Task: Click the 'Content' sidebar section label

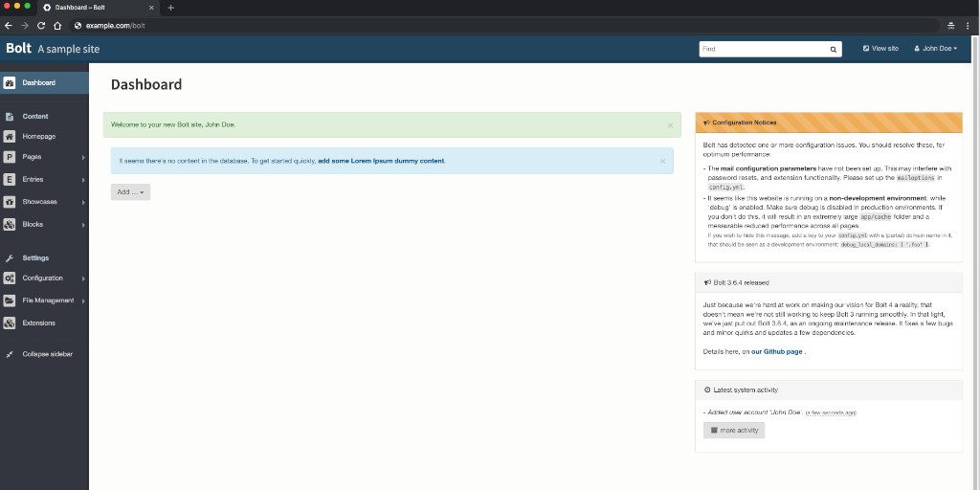Action: [35, 116]
